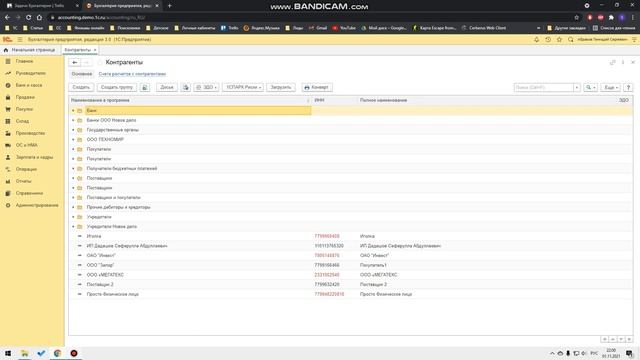The width and height of the screenshot is (640, 360).
Task: Open Chrome from the taskbar
Action: click(x=57, y=353)
